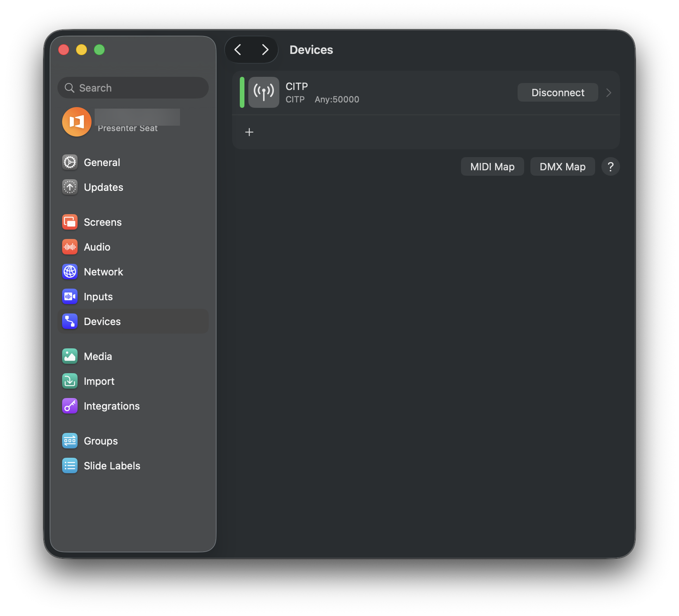
Task: Select the Import download icon
Action: coord(70,381)
